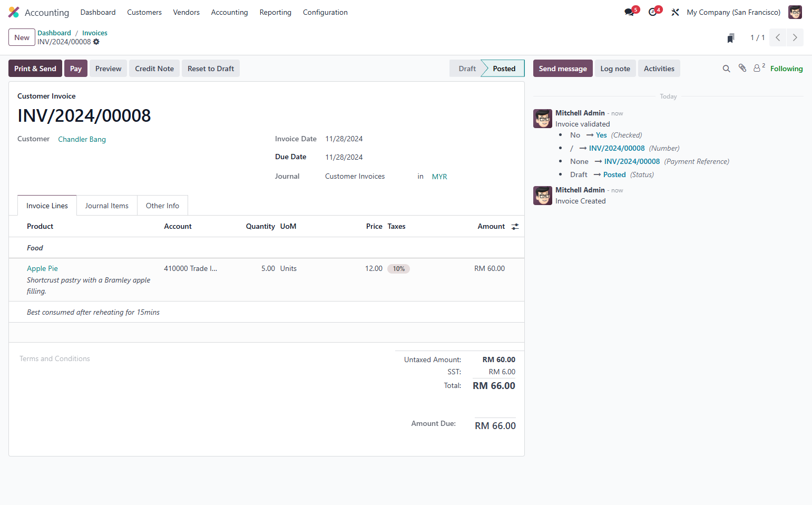Open the Accounting app home logo
812x505 pixels.
pos(14,12)
